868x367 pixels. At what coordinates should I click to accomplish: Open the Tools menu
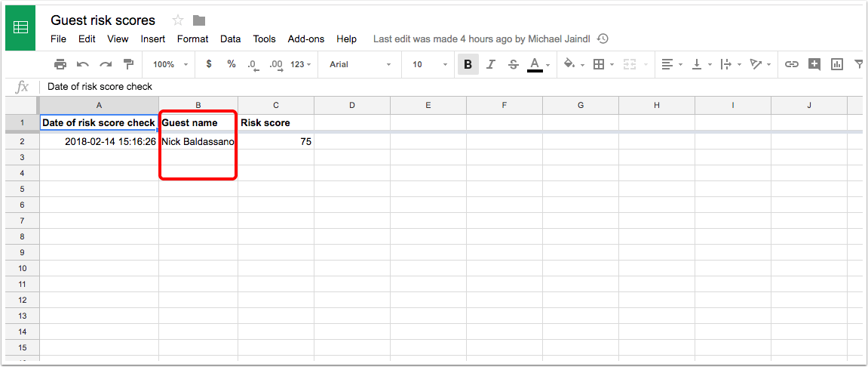265,39
